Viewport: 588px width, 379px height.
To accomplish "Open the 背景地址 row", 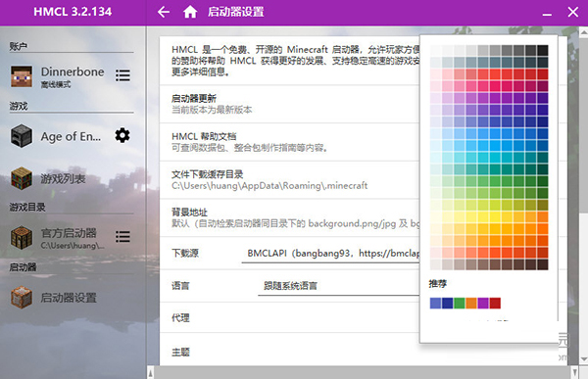I will (x=289, y=217).
